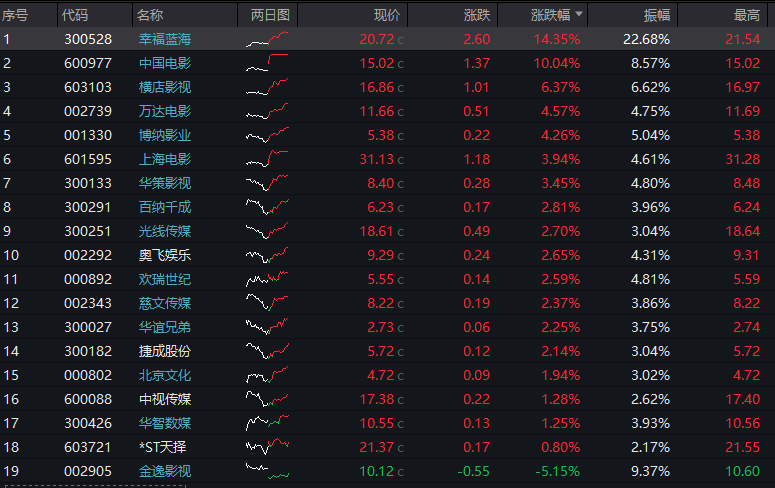Open stock link 华谊兄弟

pyautogui.click(x=165, y=327)
